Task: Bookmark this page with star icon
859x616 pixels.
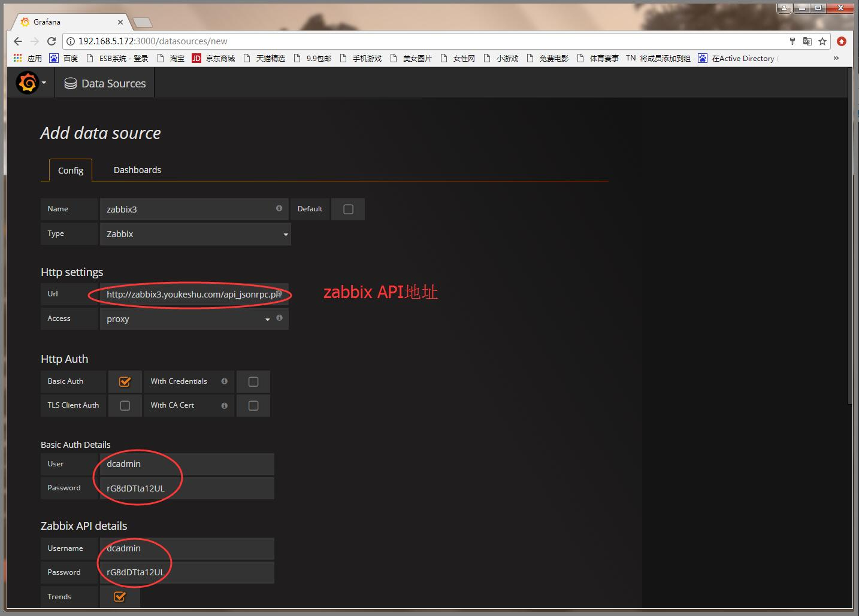Action: [822, 41]
